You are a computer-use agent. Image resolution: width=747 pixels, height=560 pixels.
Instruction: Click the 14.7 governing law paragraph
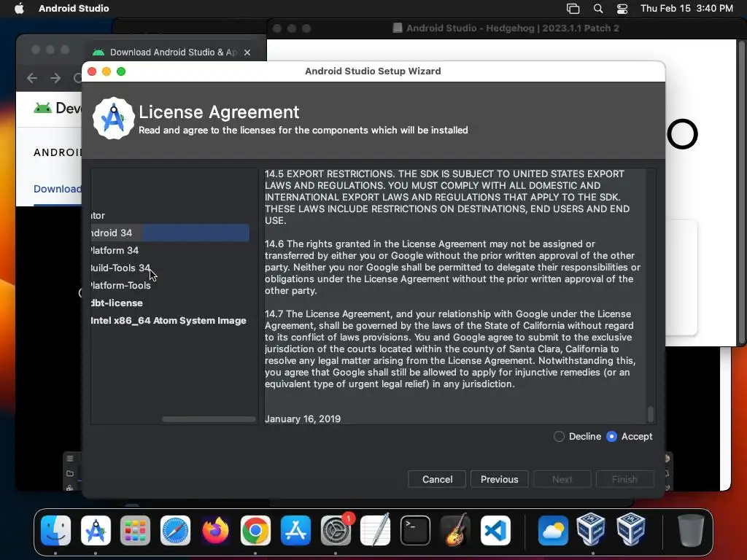[x=450, y=349]
